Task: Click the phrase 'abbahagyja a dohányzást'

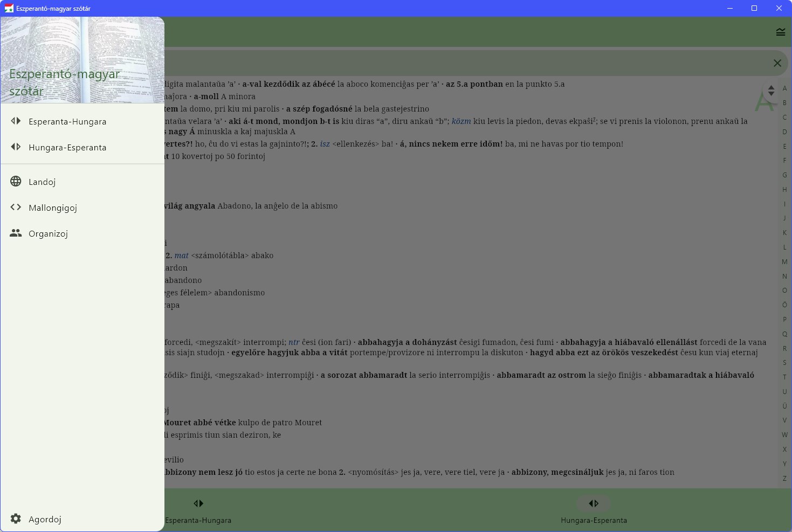Action: 407,342
